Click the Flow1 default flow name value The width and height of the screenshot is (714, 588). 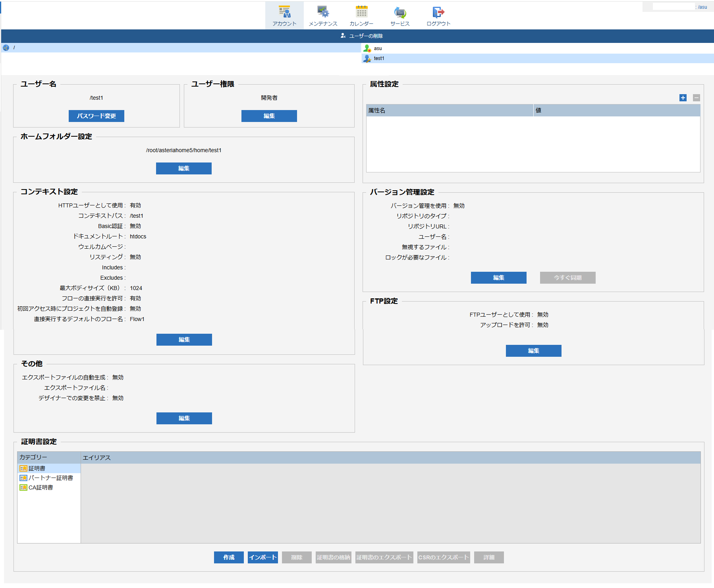click(137, 319)
